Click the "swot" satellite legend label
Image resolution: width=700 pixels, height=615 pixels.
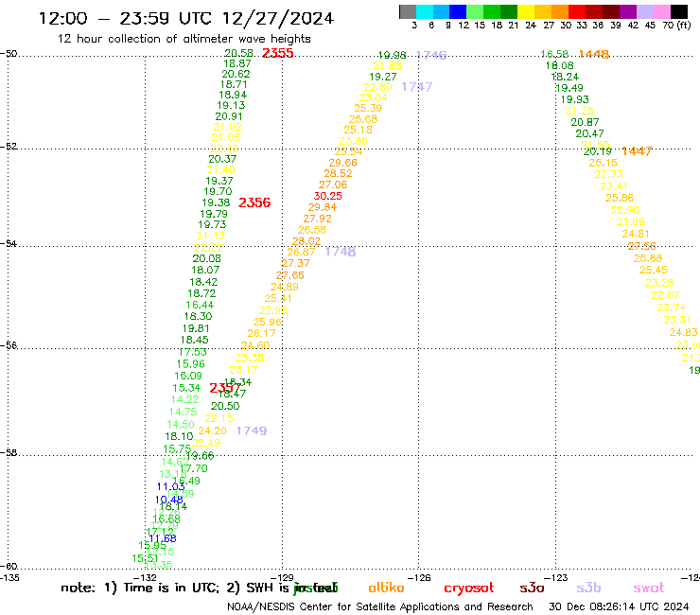[649, 589]
